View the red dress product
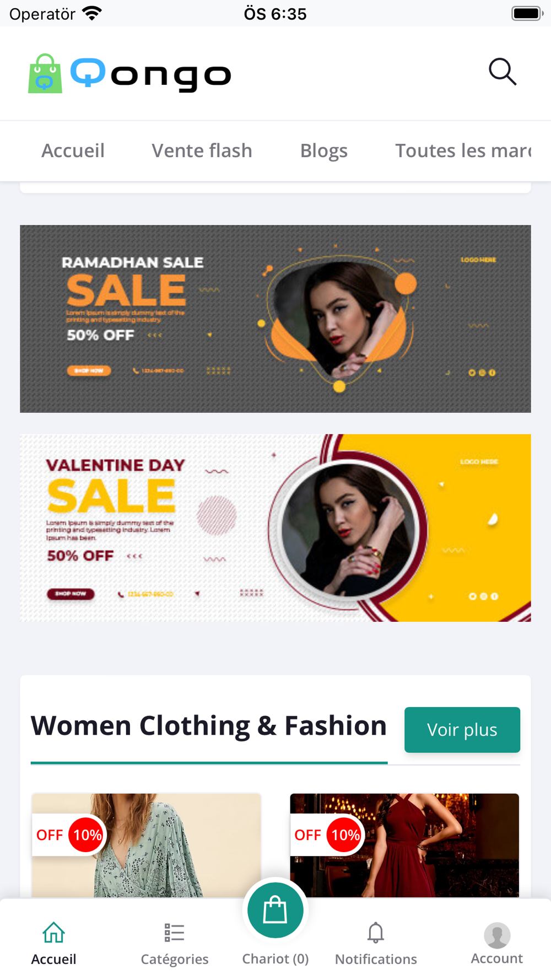The height and width of the screenshot is (980, 551). pyautogui.click(x=404, y=846)
